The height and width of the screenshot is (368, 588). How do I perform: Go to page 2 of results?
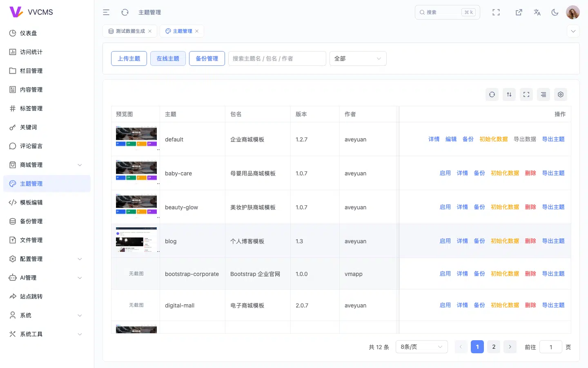[x=494, y=347]
